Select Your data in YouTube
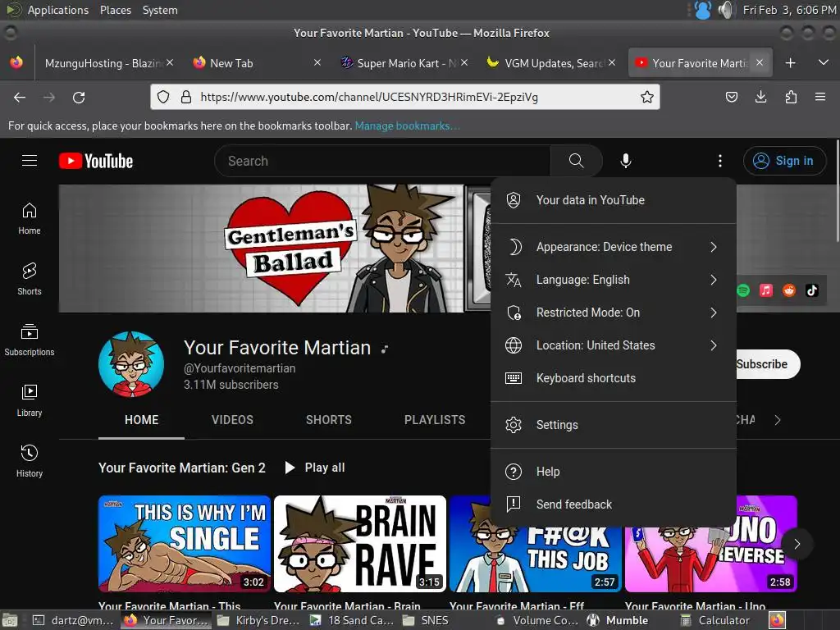Screen dimensions: 840x630 [x=614, y=200]
